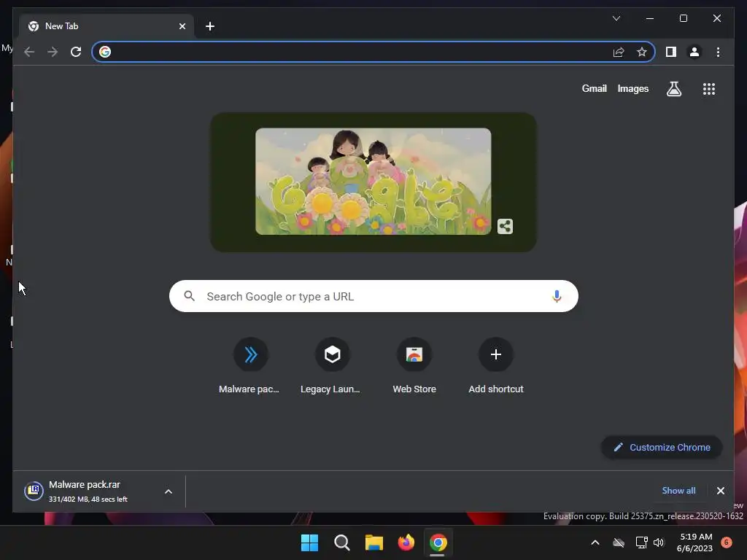Open Search Labs flask icon

coord(673,88)
